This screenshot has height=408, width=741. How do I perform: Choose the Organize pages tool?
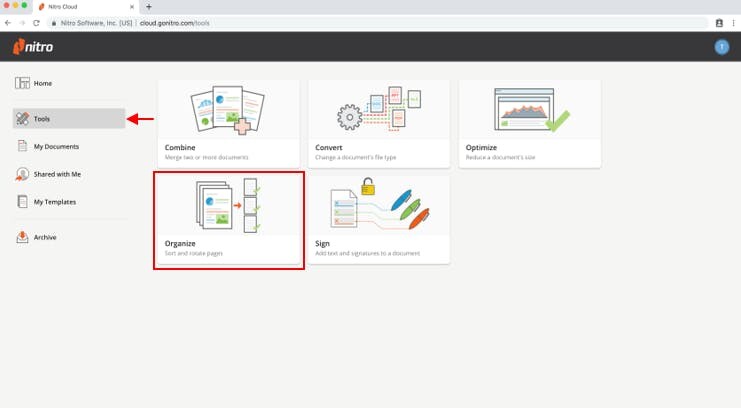pyautogui.click(x=229, y=220)
